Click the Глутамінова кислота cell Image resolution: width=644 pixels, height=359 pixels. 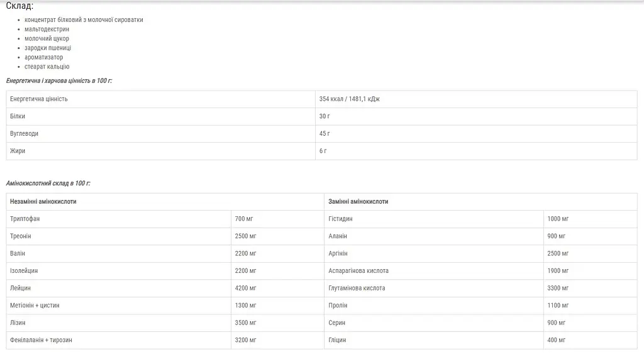434,288
